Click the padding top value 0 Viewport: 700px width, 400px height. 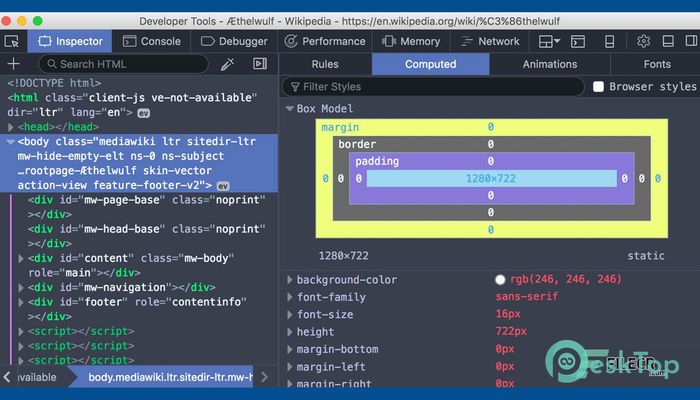click(x=491, y=161)
